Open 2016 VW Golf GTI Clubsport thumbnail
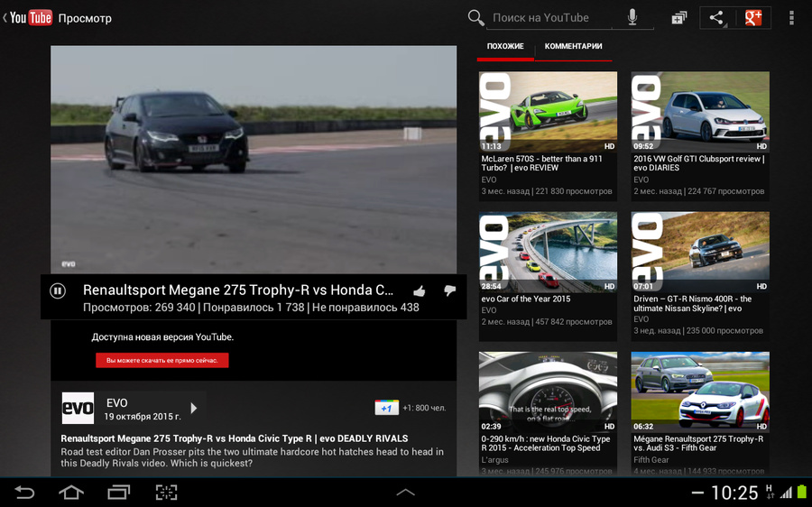812x507 pixels. coord(700,112)
